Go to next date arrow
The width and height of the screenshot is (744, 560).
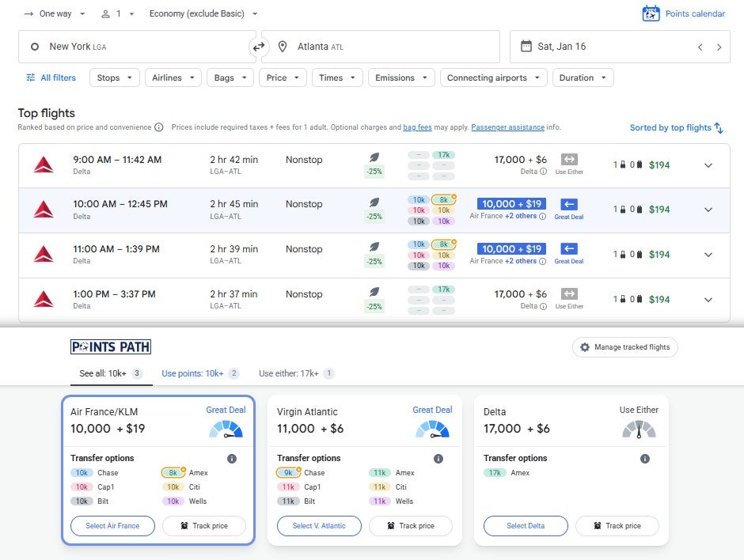point(719,47)
